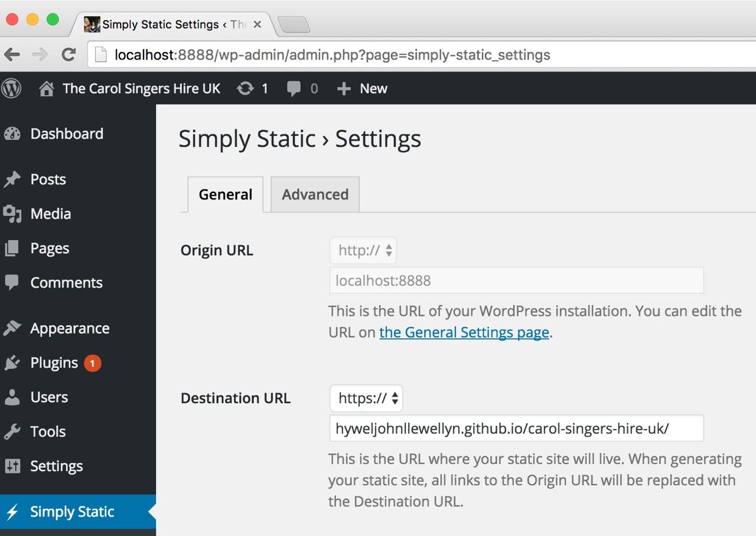Click the Appearance paintbrush icon

pos(12,328)
